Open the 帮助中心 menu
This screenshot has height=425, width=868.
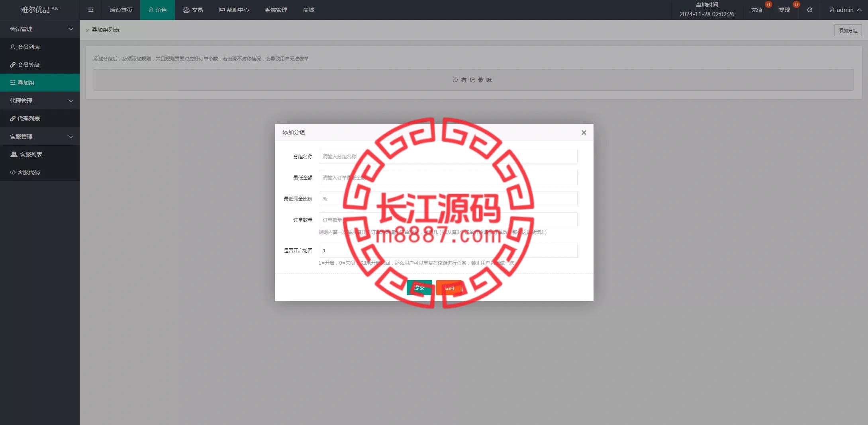click(x=234, y=10)
